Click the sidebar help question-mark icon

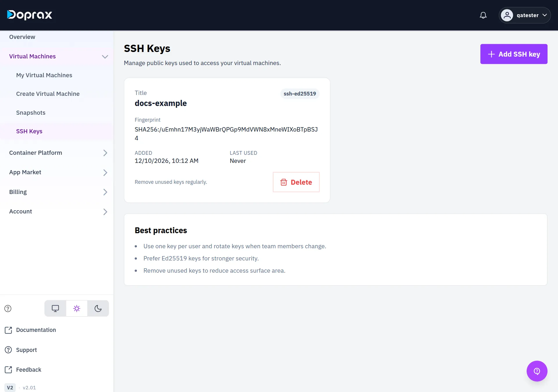(8, 308)
